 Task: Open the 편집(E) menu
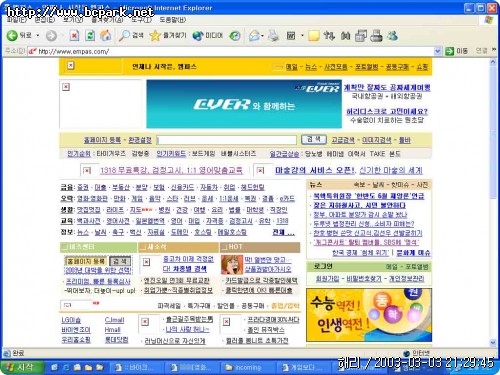[x=44, y=20]
